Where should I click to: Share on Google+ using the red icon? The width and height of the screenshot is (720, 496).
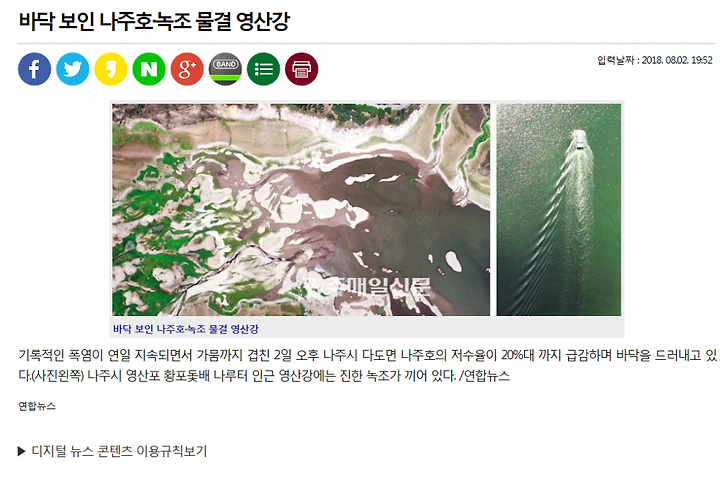[187, 69]
